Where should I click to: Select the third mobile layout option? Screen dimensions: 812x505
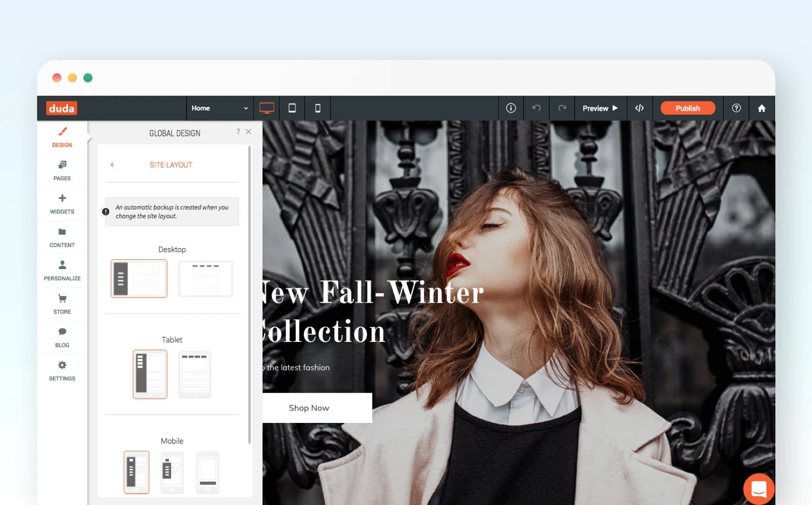click(207, 472)
